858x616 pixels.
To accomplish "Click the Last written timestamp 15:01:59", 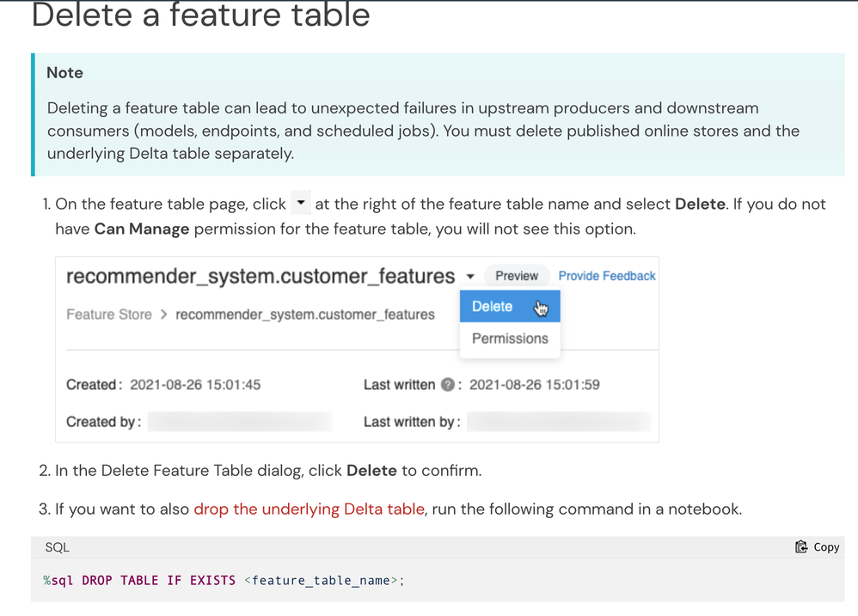I will [534, 385].
